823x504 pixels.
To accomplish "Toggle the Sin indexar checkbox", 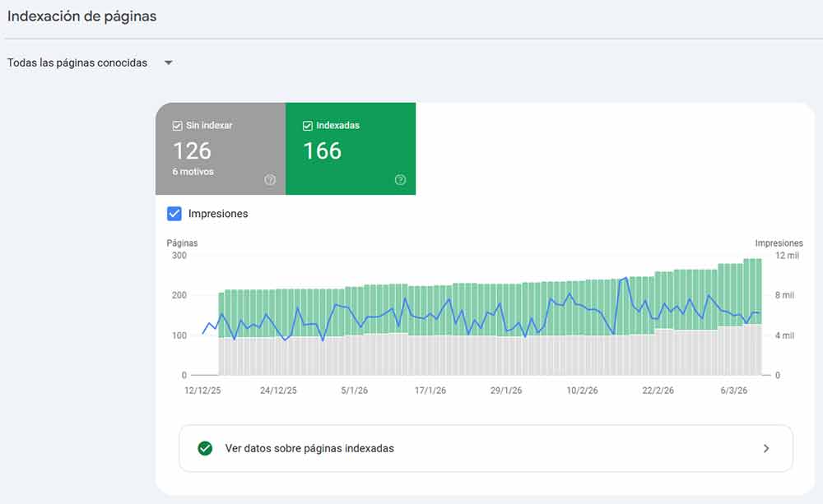I will click(177, 126).
